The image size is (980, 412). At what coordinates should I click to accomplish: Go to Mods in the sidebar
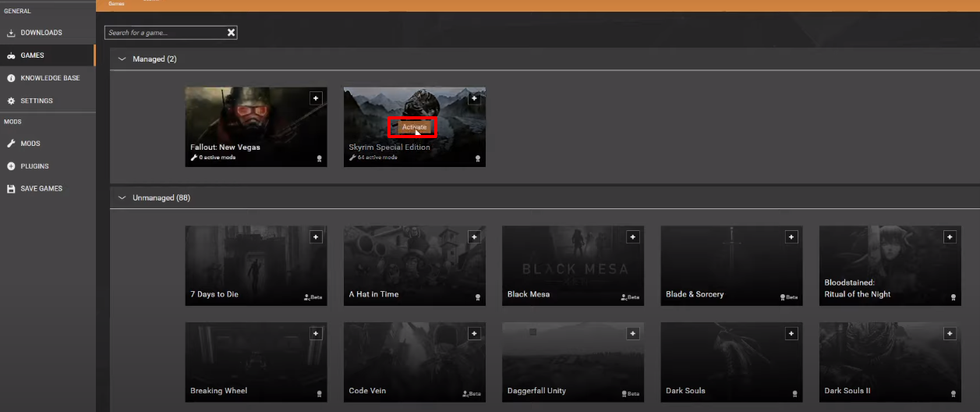48,144
